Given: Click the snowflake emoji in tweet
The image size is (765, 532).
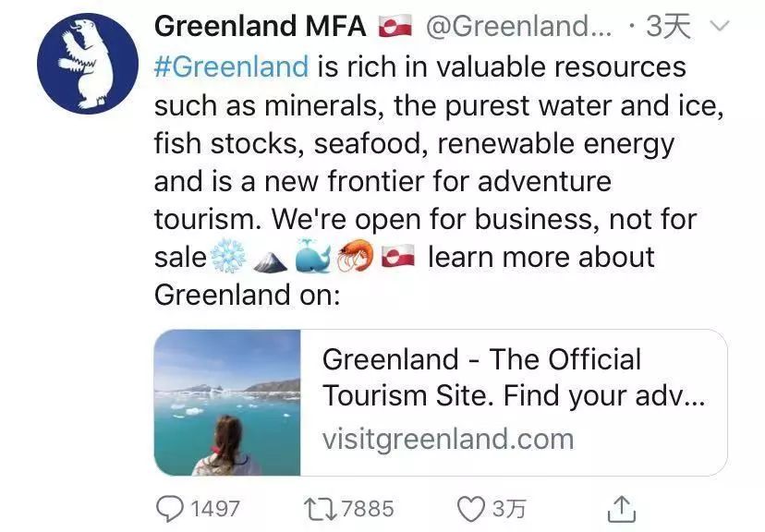Looking at the screenshot, I should tap(226, 258).
